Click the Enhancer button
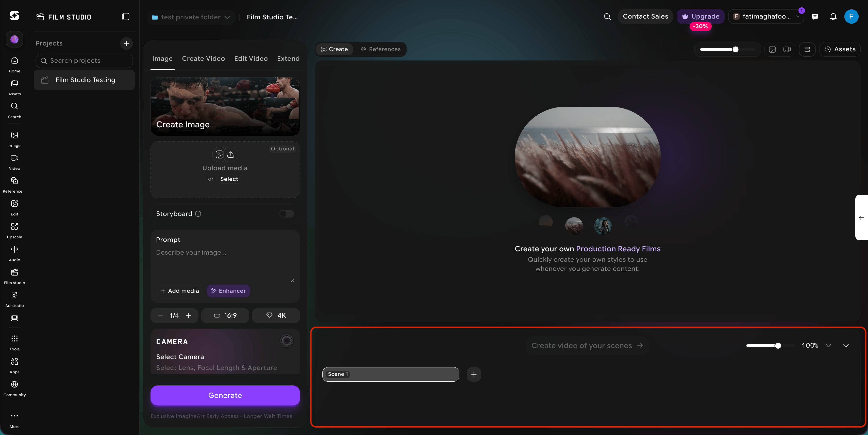The image size is (868, 435). (228, 291)
